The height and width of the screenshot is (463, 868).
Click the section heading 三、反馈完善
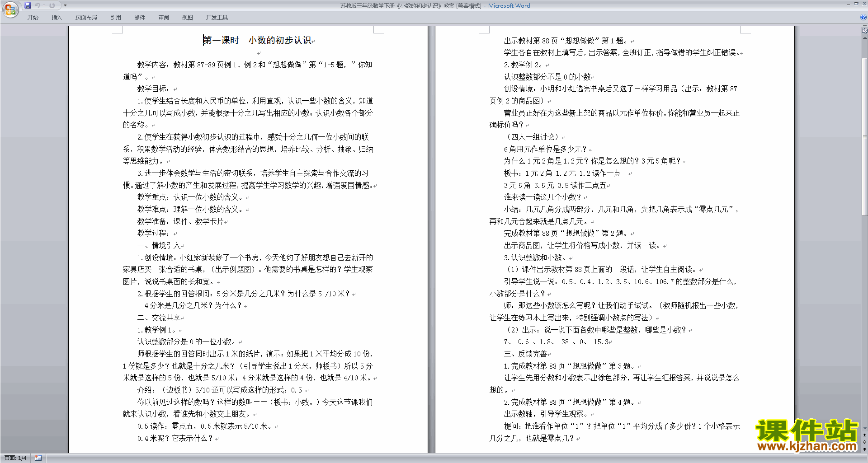[x=526, y=354]
